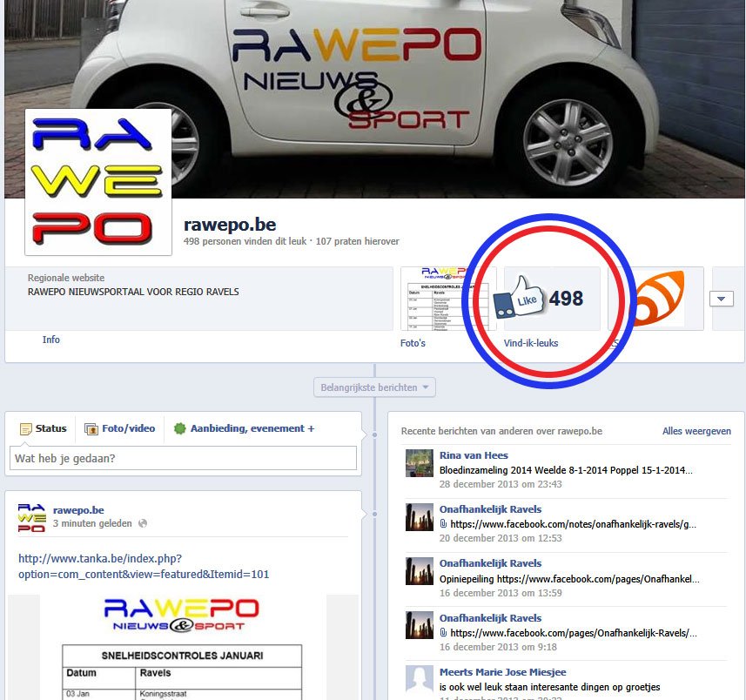Open timestamp 16 december 2013 om 9:18

498,647
